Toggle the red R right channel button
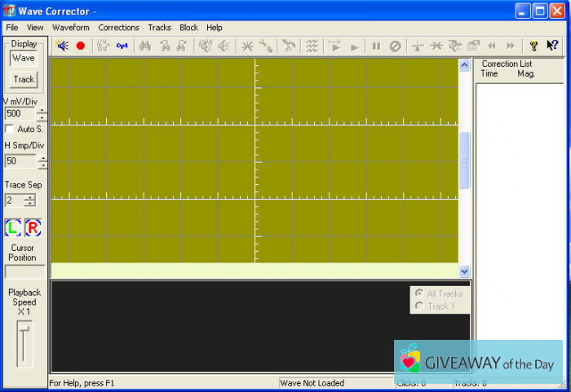 pyautogui.click(x=33, y=227)
